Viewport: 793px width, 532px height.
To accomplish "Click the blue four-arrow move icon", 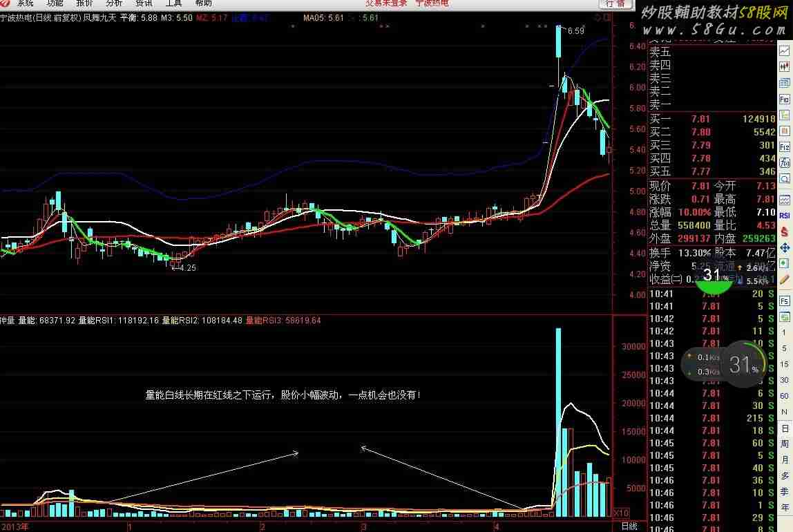I will click(785, 247).
